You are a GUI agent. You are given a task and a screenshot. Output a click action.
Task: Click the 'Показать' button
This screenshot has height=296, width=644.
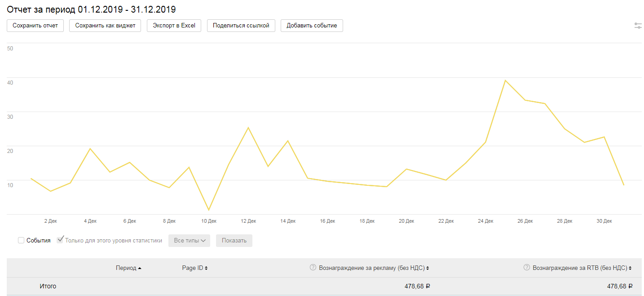pos(234,241)
